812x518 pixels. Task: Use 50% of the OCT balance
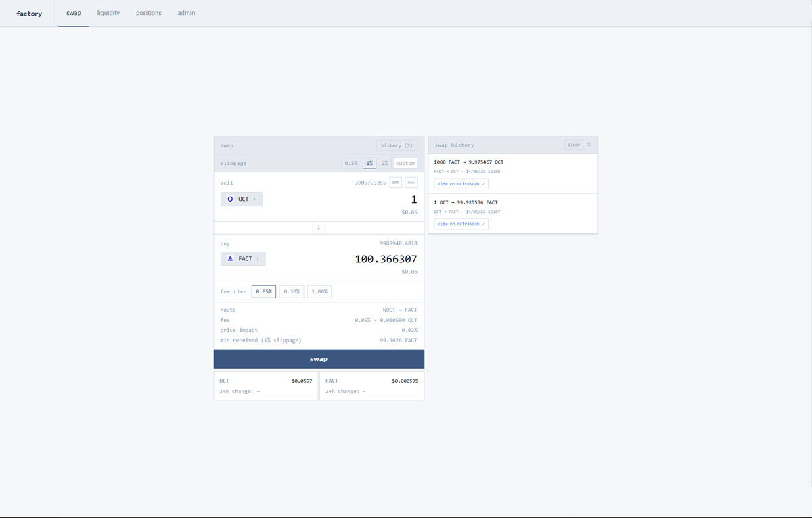click(x=396, y=183)
